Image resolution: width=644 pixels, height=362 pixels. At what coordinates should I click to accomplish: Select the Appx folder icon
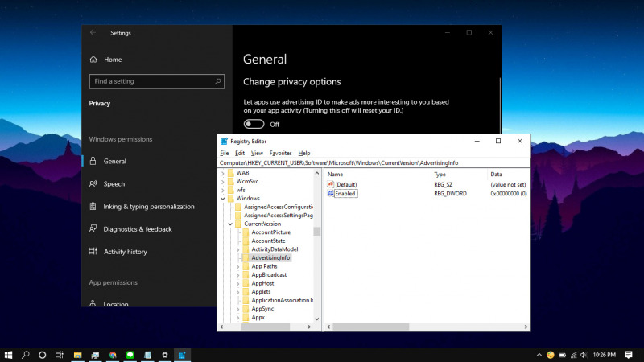click(246, 317)
